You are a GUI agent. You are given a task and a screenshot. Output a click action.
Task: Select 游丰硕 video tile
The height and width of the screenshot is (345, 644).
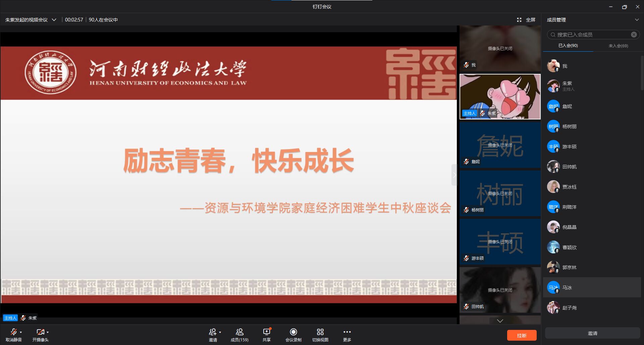[500, 242]
